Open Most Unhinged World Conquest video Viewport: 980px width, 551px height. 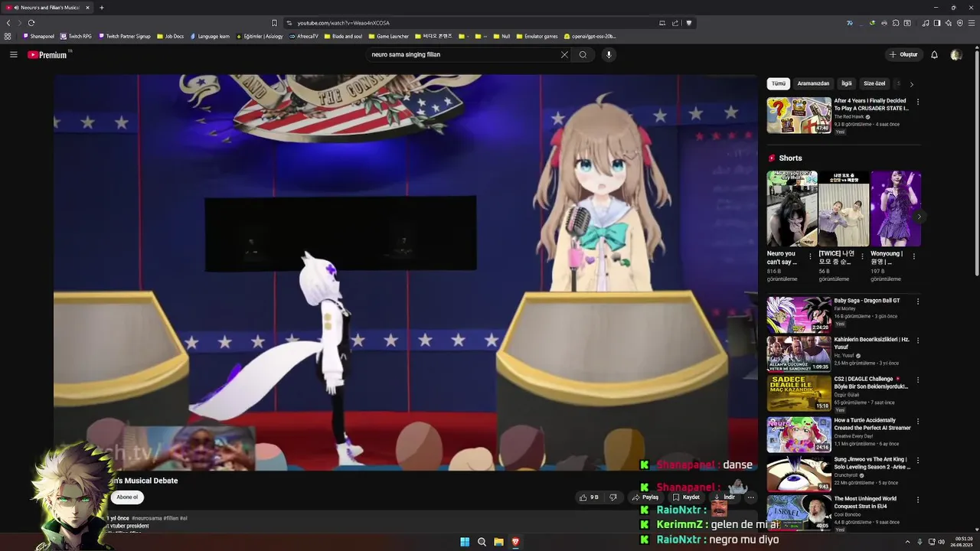click(799, 513)
